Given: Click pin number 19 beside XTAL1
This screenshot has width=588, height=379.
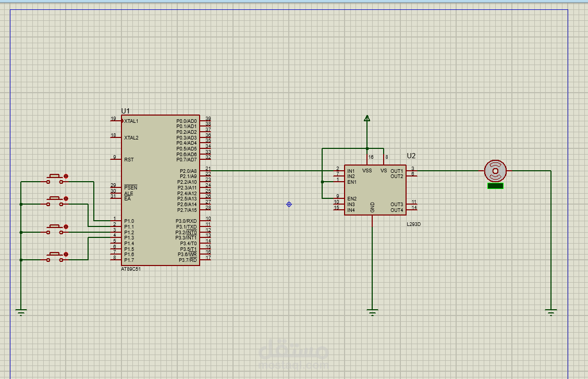Looking at the screenshot, I should point(113,119).
